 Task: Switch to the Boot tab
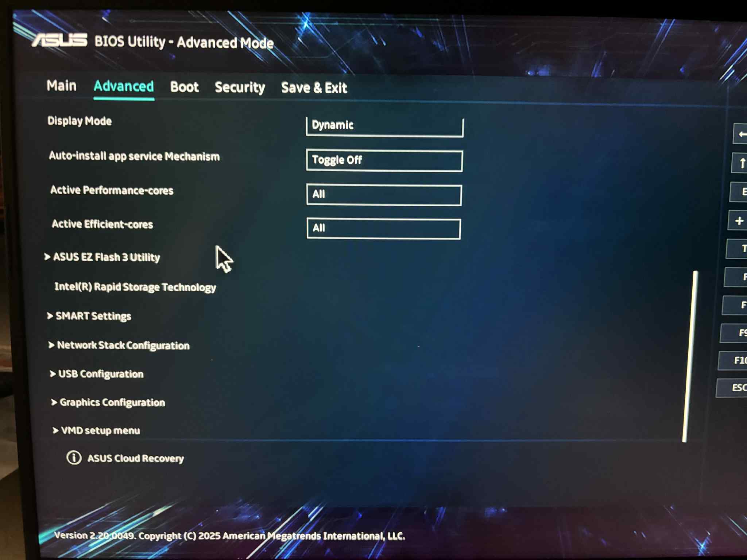184,87
